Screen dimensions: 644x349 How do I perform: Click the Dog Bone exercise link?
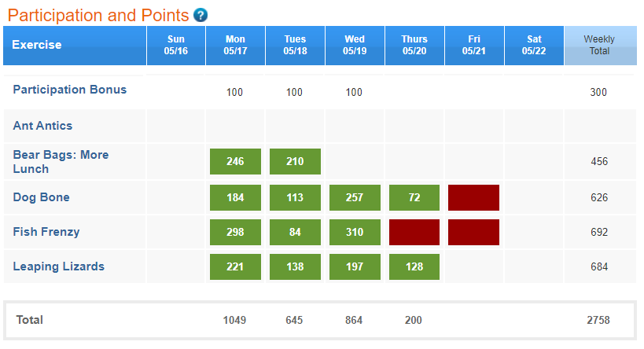tap(41, 197)
